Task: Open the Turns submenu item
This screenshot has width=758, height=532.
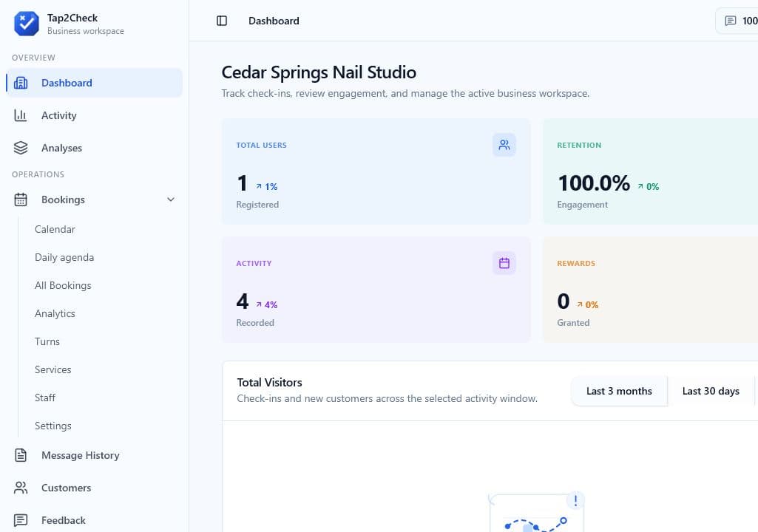Action: 47,341
